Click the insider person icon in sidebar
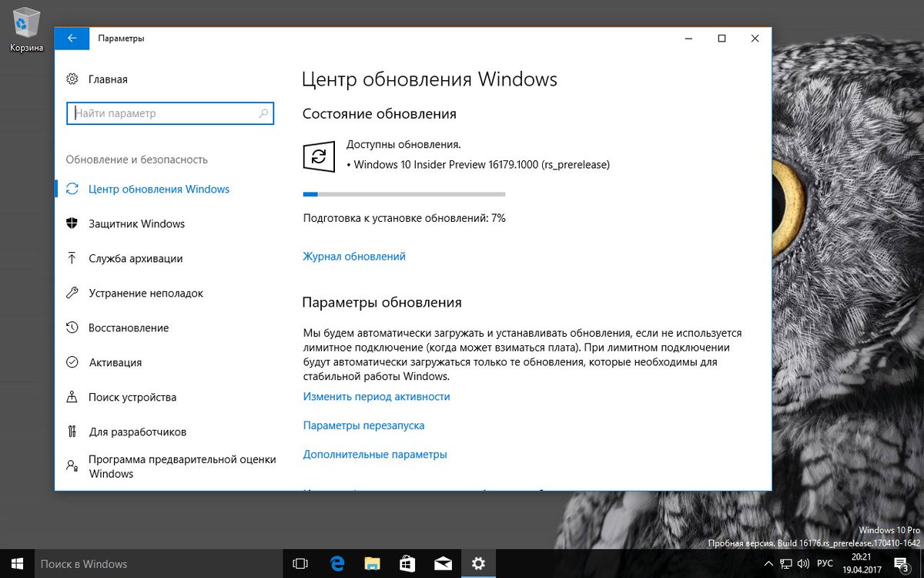This screenshot has width=924, height=578. tap(72, 465)
